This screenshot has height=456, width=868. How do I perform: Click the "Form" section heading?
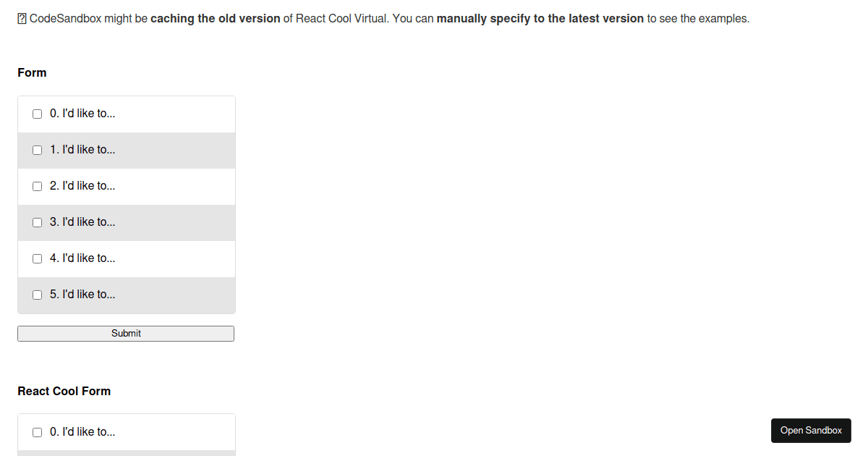[x=32, y=72]
